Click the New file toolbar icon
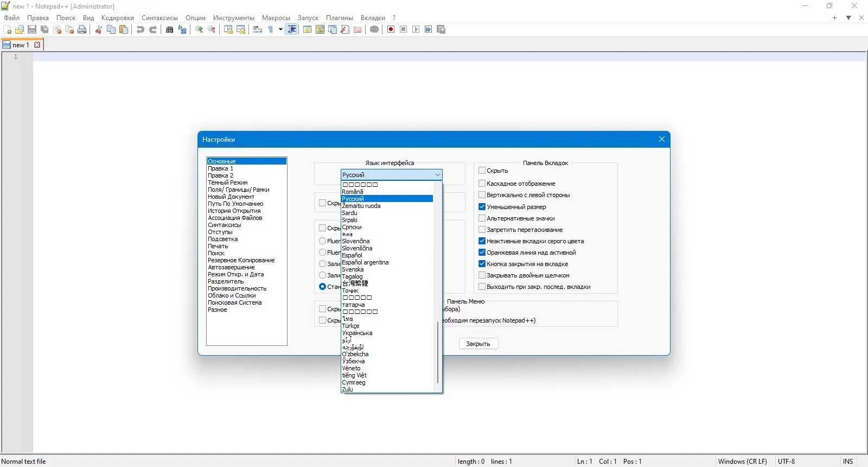This screenshot has width=868, height=467. (x=8, y=29)
